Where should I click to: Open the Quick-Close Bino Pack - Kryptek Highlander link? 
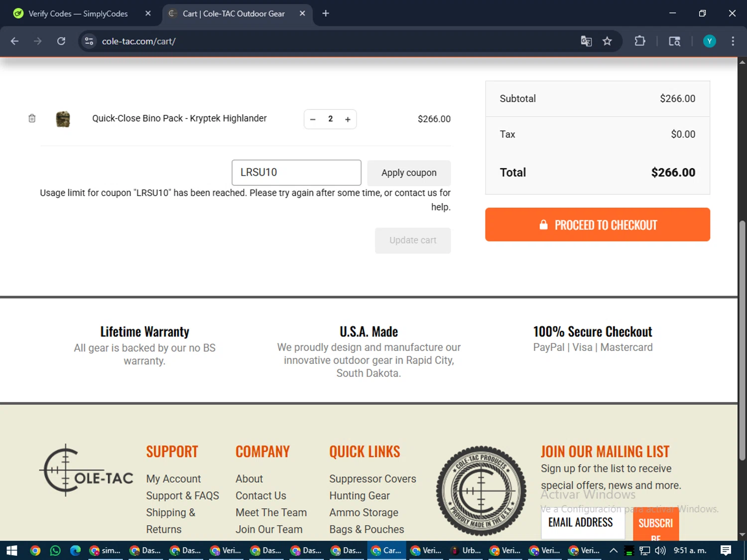(179, 118)
